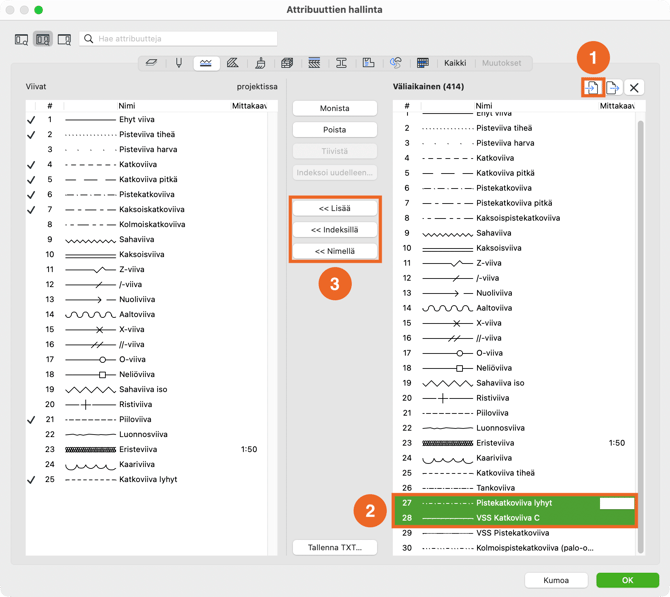The image size is (670, 597).
Task: Toggle checkmark for Piiloviiva row 21
Action: point(32,420)
